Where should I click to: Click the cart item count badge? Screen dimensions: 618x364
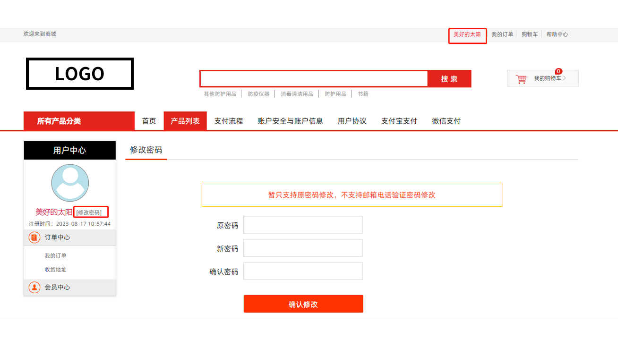pos(558,71)
